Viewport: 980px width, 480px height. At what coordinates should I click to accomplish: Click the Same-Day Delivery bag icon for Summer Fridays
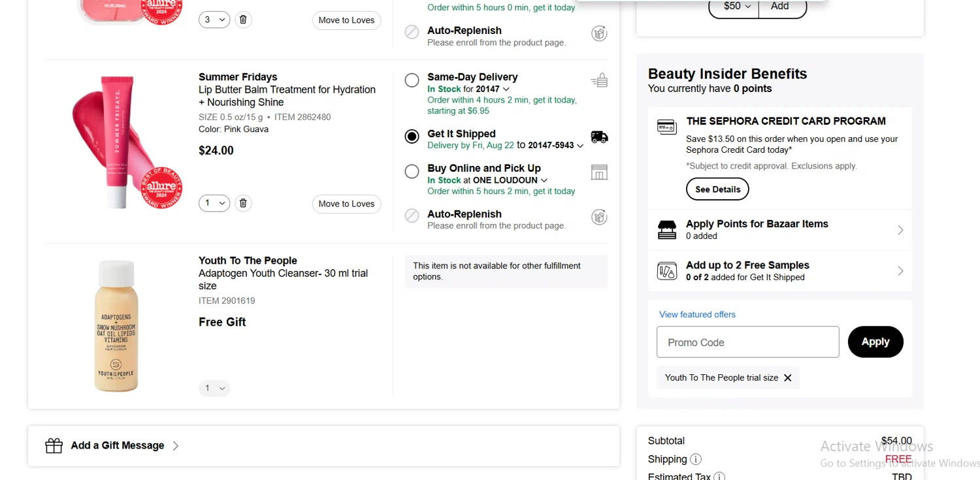tap(599, 80)
